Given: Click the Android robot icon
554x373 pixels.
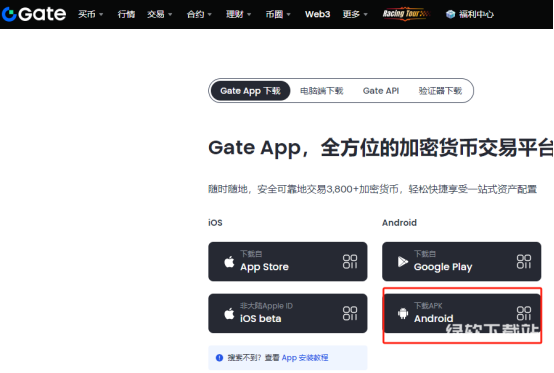Looking at the screenshot, I should tap(403, 313).
